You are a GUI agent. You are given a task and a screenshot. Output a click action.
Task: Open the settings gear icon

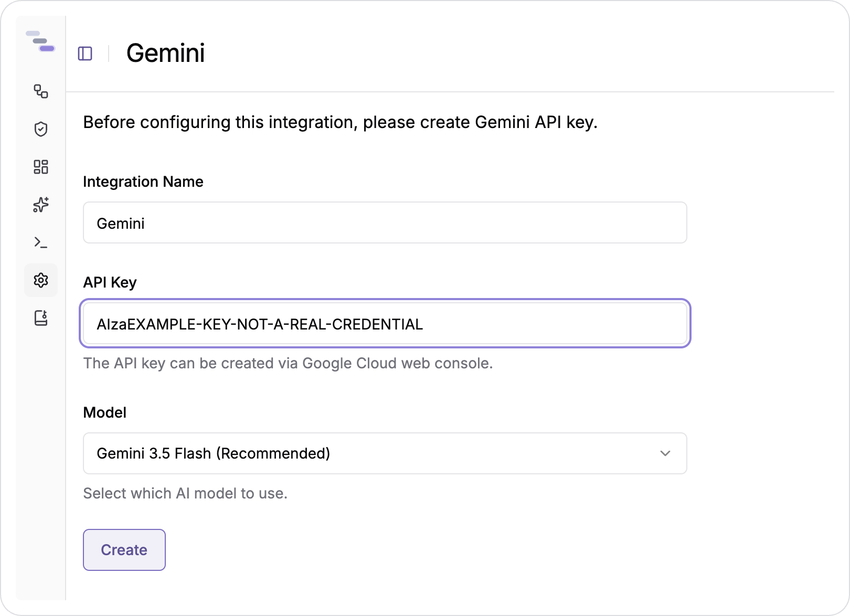41,280
